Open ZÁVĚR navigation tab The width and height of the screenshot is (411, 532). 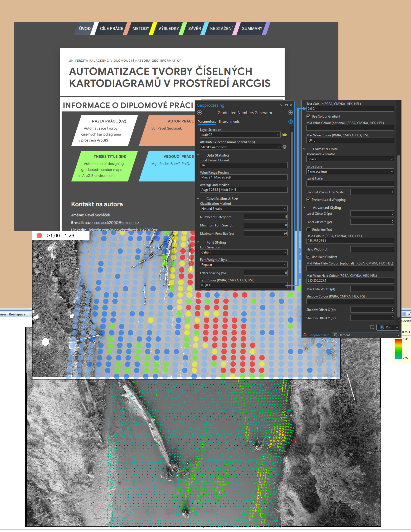(x=195, y=29)
